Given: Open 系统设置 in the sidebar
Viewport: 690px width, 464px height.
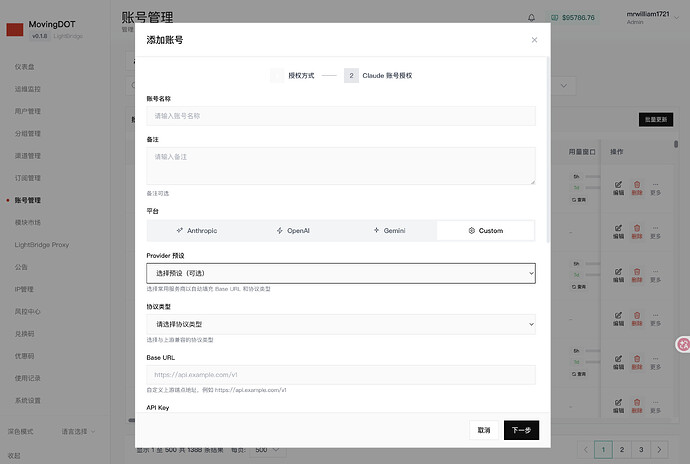Looking at the screenshot, I should click(28, 401).
